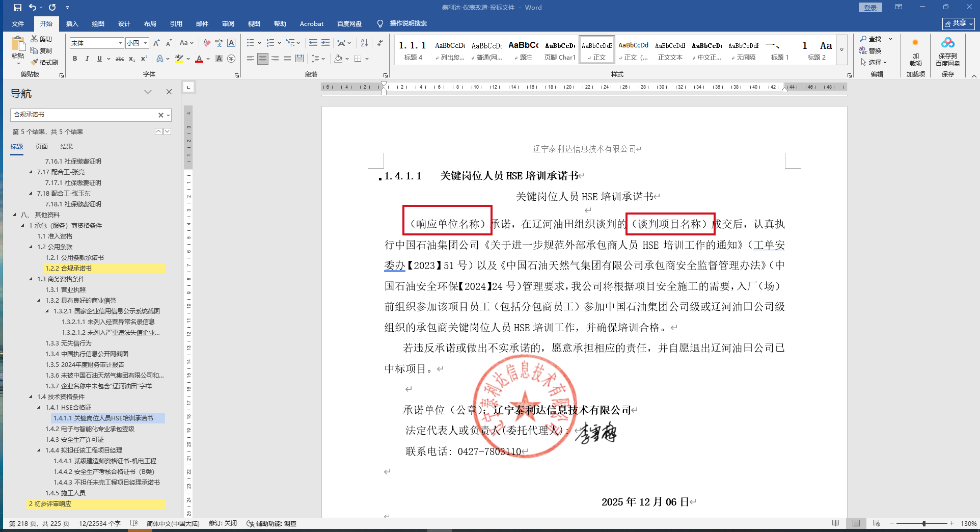This screenshot has width=980, height=532.
Task: Open the Select (选择) dropdown
Action: coord(874,62)
